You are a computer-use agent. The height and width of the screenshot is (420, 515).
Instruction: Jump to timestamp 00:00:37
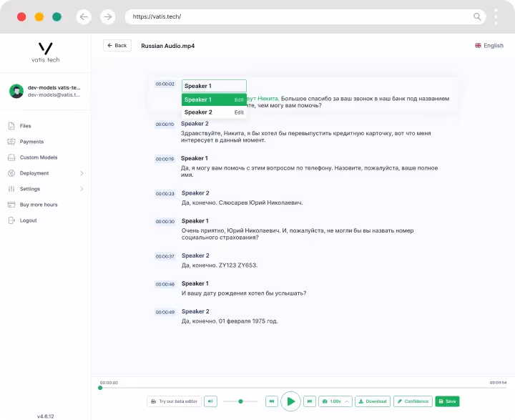click(x=165, y=256)
